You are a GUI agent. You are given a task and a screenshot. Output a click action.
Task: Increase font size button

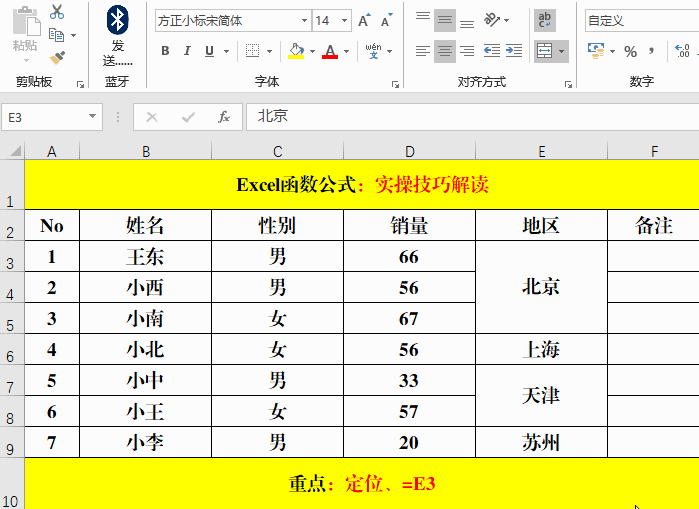point(364,21)
